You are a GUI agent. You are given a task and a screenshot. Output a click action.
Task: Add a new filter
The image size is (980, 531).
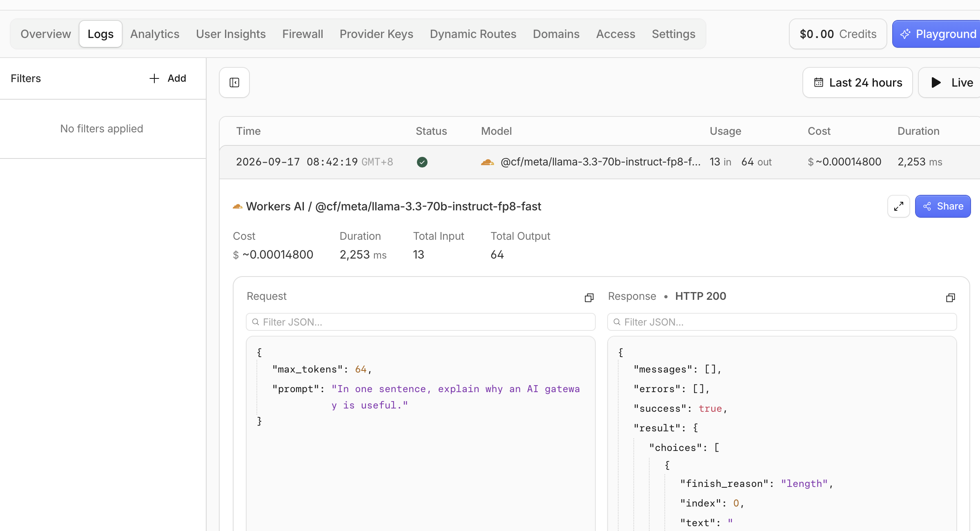click(x=168, y=78)
